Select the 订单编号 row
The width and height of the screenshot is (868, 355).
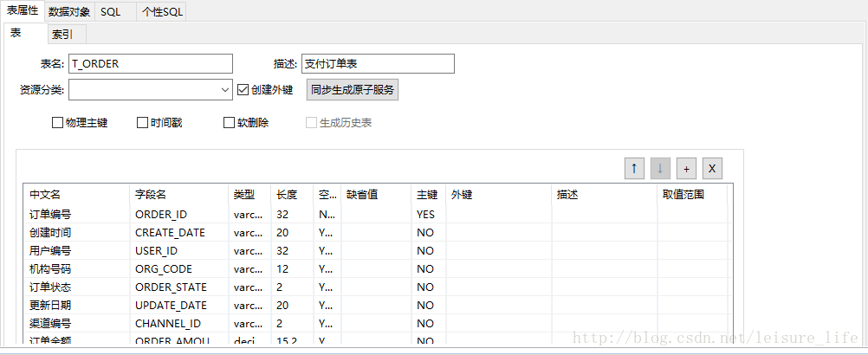[x=378, y=214]
